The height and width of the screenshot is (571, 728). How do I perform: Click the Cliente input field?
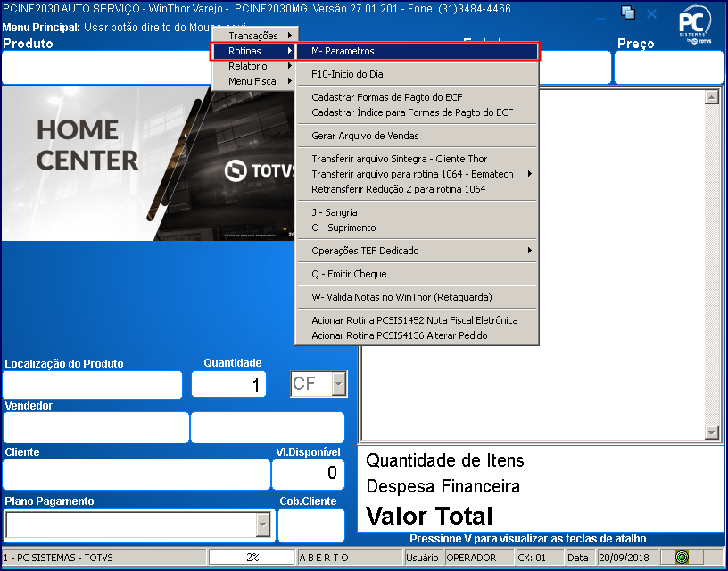pos(136,475)
